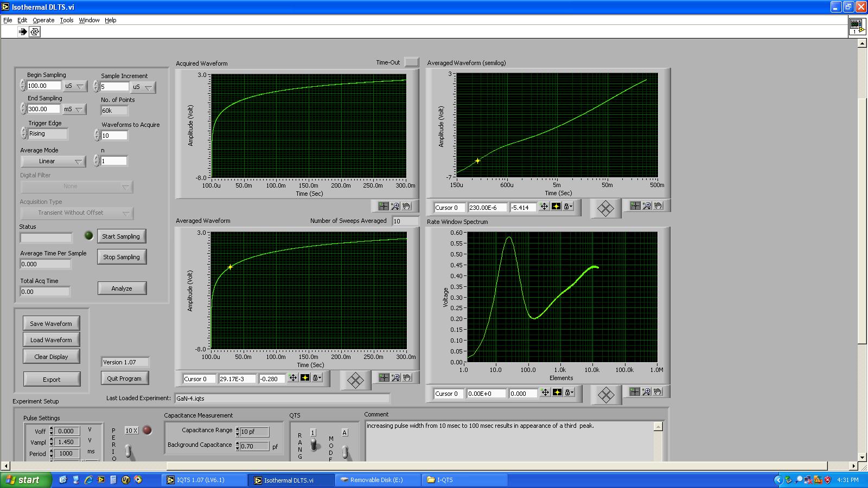Select zoom tool under Rate Window Spectrum
Image resolution: width=868 pixels, height=488 pixels.
[x=647, y=391]
